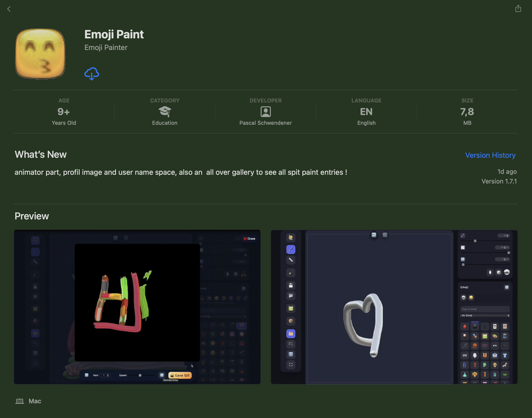Switch to the globe emoji tab
Screen dimensions: 532x418
pyautogui.click(x=464, y=298)
